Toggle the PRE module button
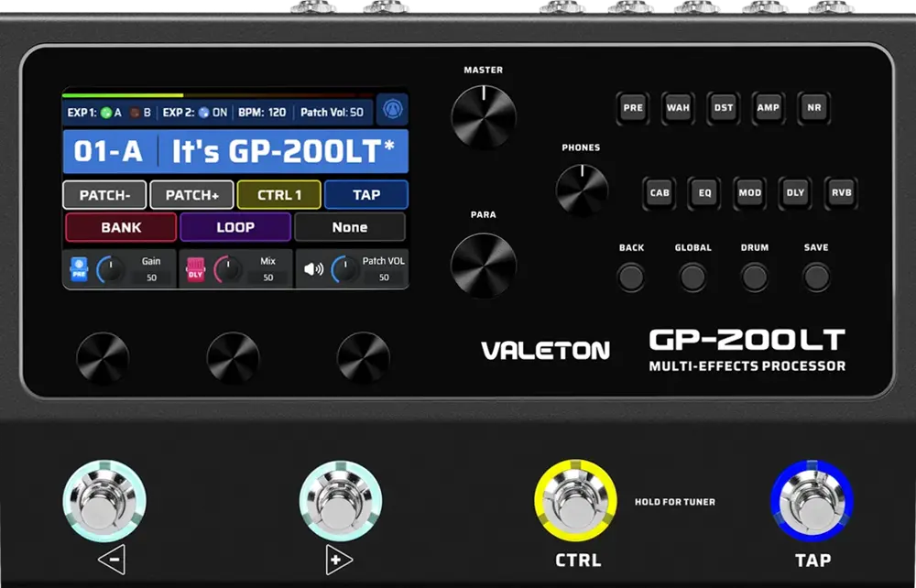 tap(633, 107)
